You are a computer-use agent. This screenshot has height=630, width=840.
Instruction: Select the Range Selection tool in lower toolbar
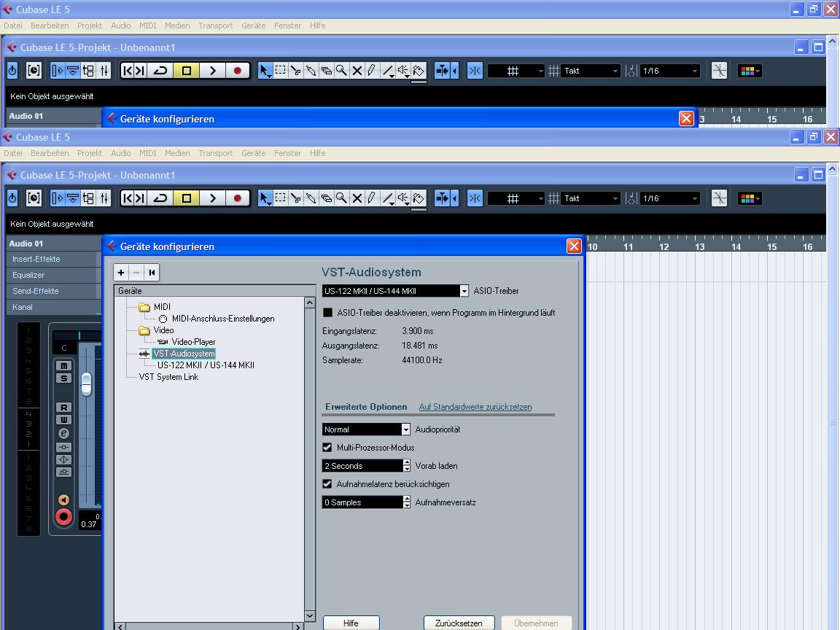pyautogui.click(x=280, y=198)
